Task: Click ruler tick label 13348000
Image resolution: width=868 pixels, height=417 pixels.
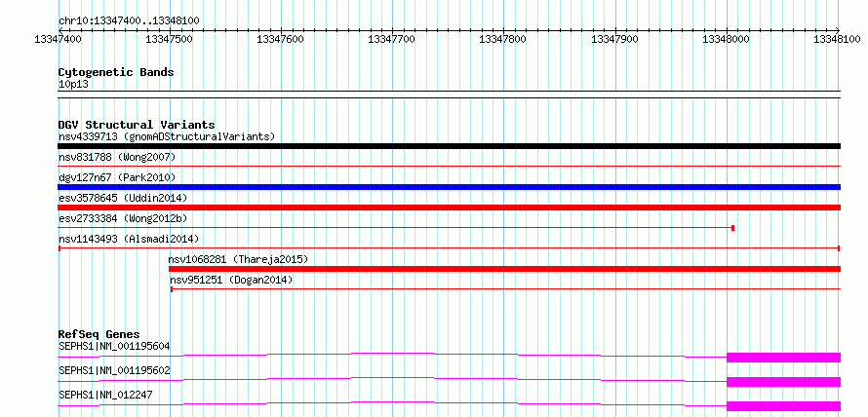Action: (727, 39)
